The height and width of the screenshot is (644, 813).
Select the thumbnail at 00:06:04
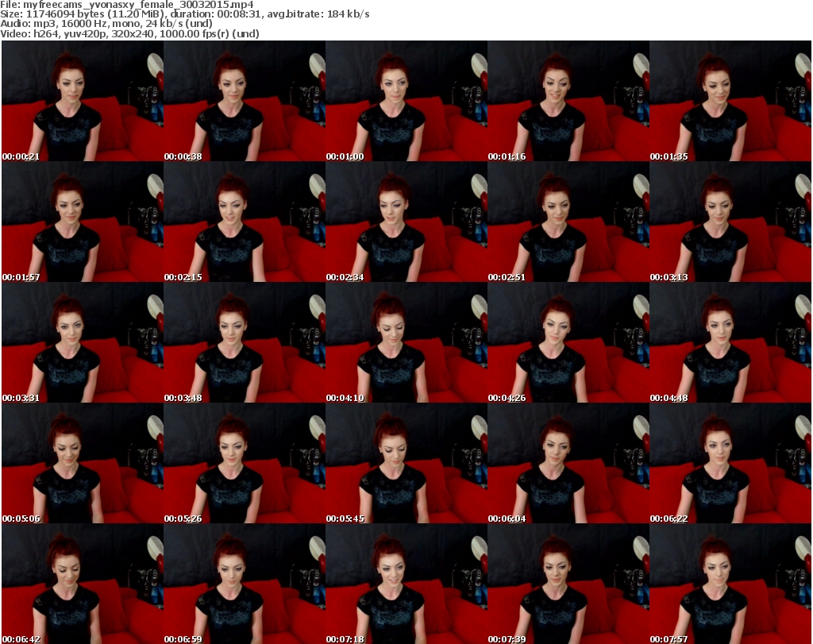[568, 463]
